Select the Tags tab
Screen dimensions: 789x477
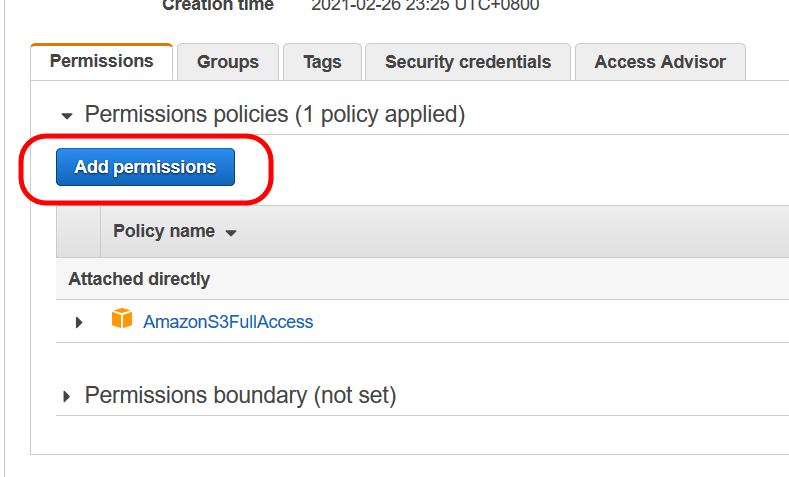tap(322, 62)
